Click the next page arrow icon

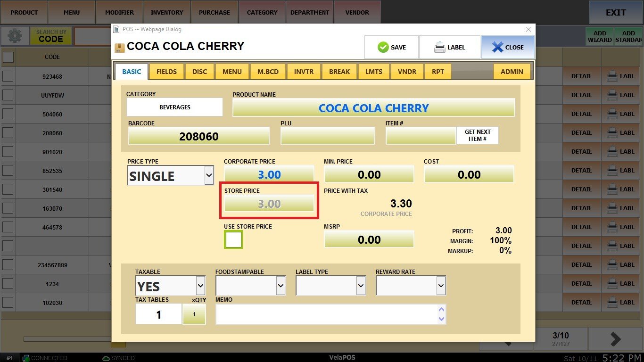click(615, 339)
